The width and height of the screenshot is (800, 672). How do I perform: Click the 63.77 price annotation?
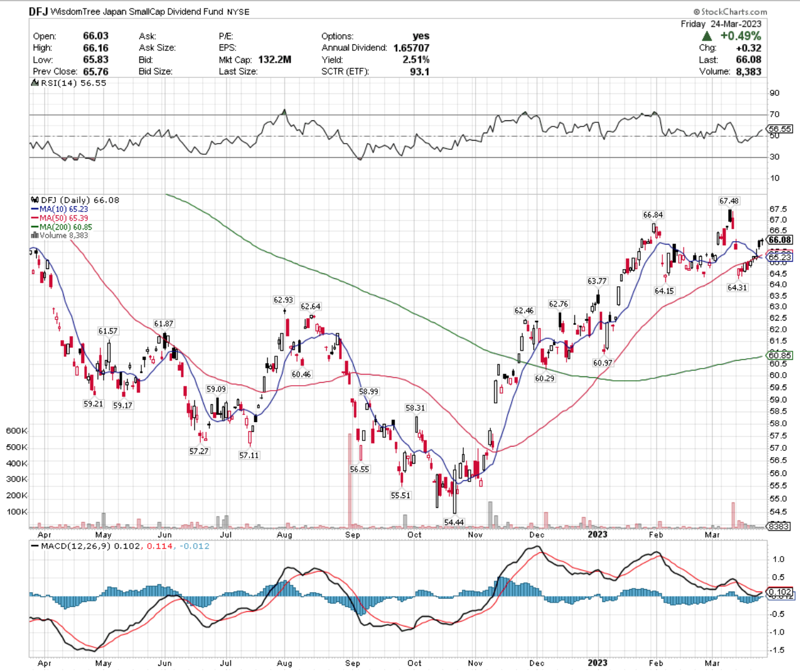597,281
